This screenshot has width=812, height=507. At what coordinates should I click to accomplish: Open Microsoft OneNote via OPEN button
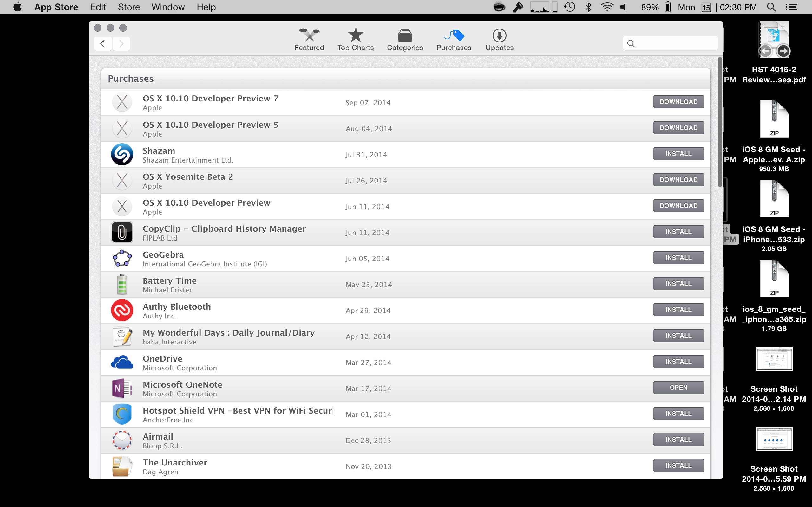click(678, 388)
